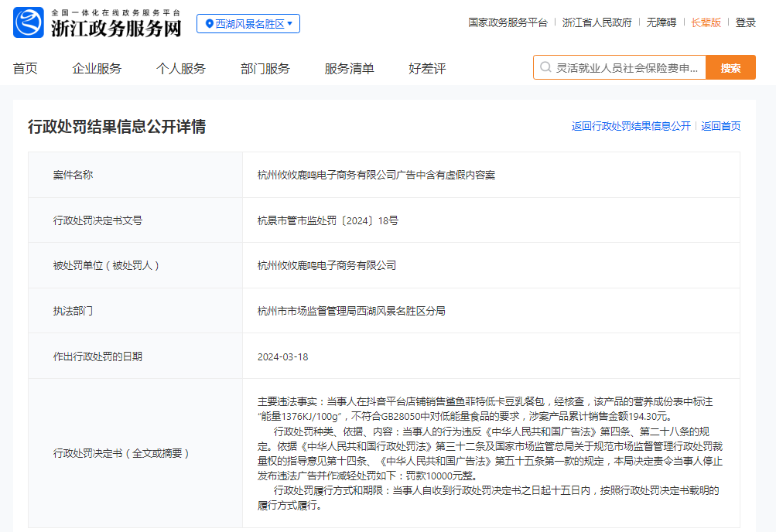Click the magnifier icon in search box
776x532 pixels.
pyautogui.click(x=545, y=68)
